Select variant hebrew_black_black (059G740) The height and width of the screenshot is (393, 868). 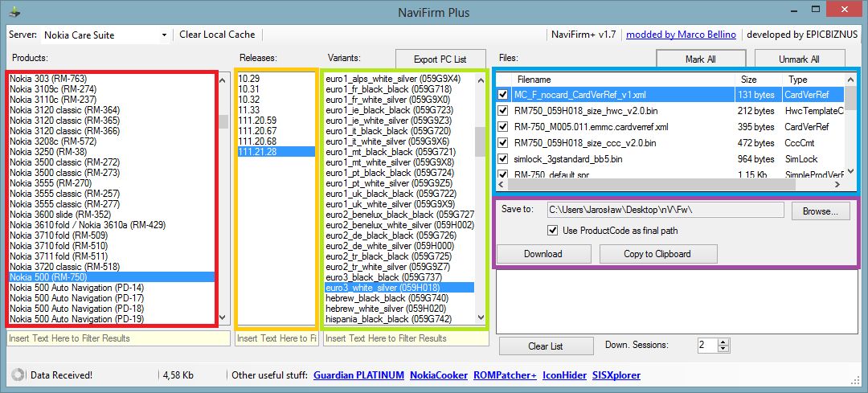[399, 298]
